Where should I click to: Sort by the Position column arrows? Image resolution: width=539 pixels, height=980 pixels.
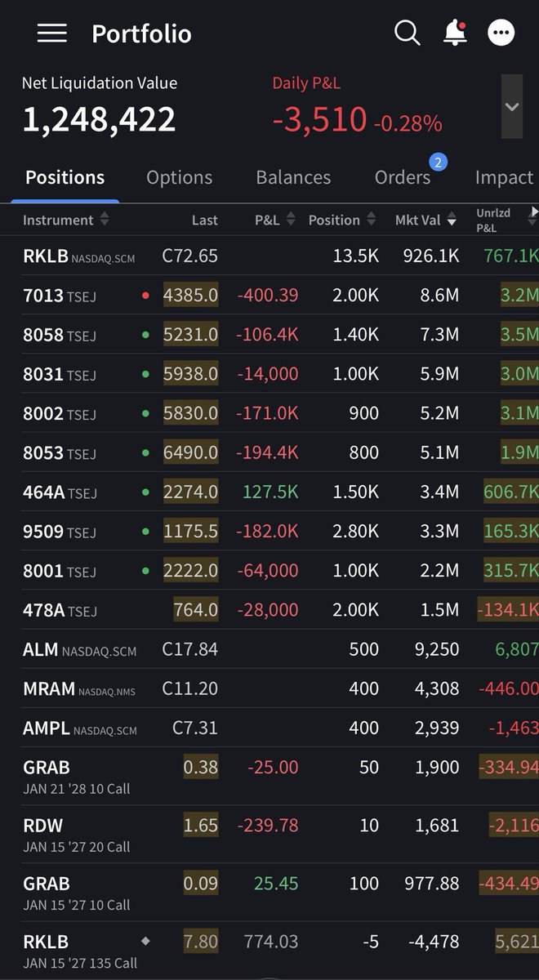[372, 220]
